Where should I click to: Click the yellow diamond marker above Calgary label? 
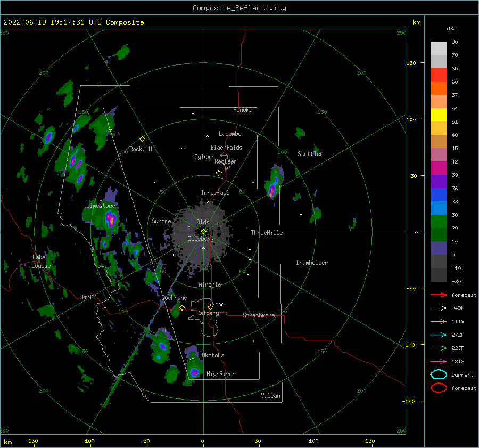point(210,307)
